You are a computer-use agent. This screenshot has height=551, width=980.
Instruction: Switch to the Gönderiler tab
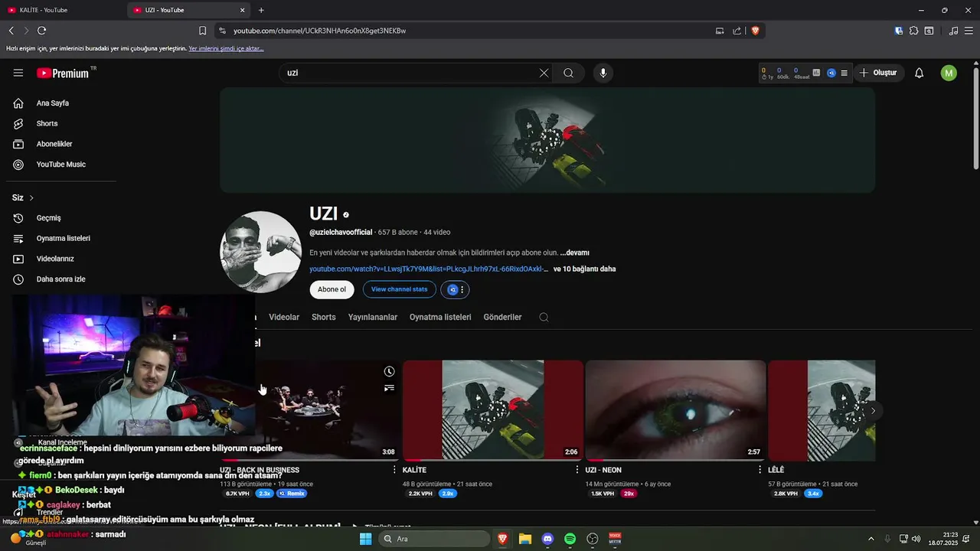(x=502, y=317)
